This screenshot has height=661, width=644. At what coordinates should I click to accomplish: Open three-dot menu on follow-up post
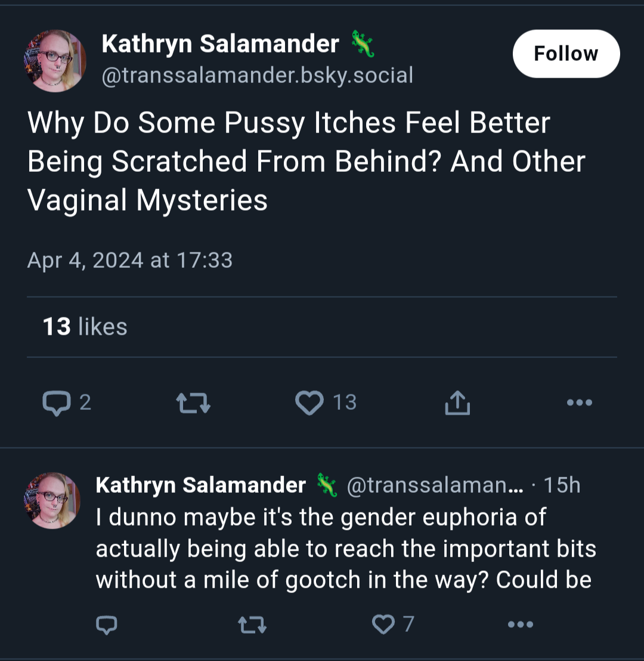click(x=521, y=625)
